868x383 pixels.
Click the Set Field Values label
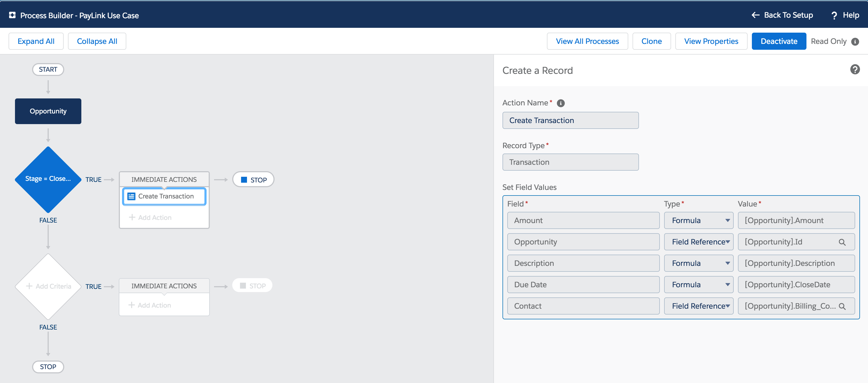529,187
